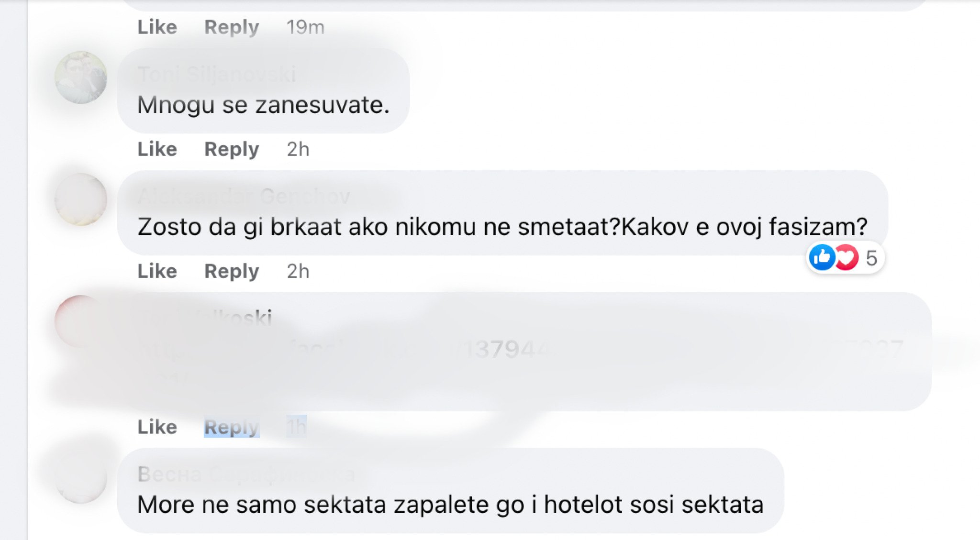Screen dimensions: 980x540
Task: Open Toni Siljanovski's profile picture
Action: pos(80,77)
